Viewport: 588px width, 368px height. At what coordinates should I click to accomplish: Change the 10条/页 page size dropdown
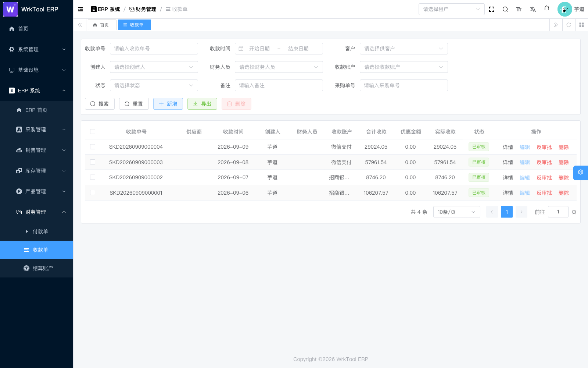coord(456,212)
